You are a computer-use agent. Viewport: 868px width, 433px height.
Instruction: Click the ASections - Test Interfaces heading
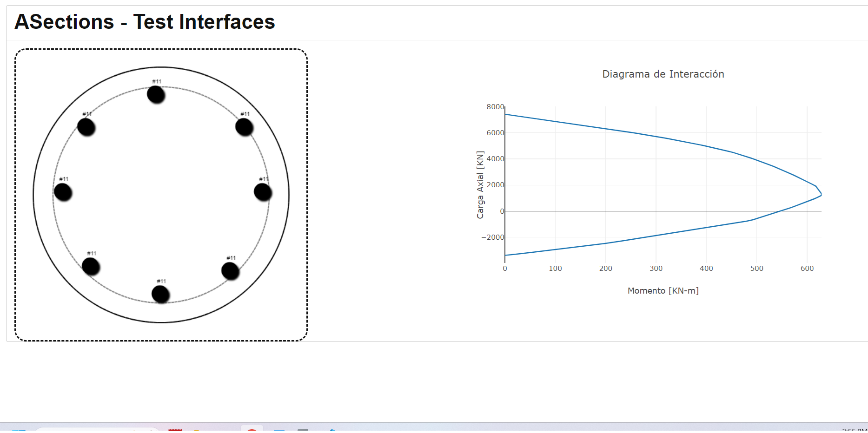pos(145,22)
